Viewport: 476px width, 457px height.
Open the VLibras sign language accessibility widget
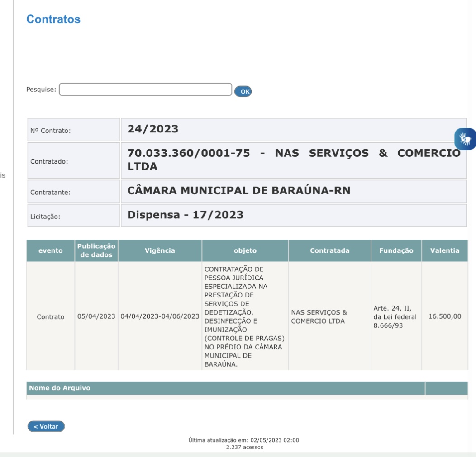[465, 139]
